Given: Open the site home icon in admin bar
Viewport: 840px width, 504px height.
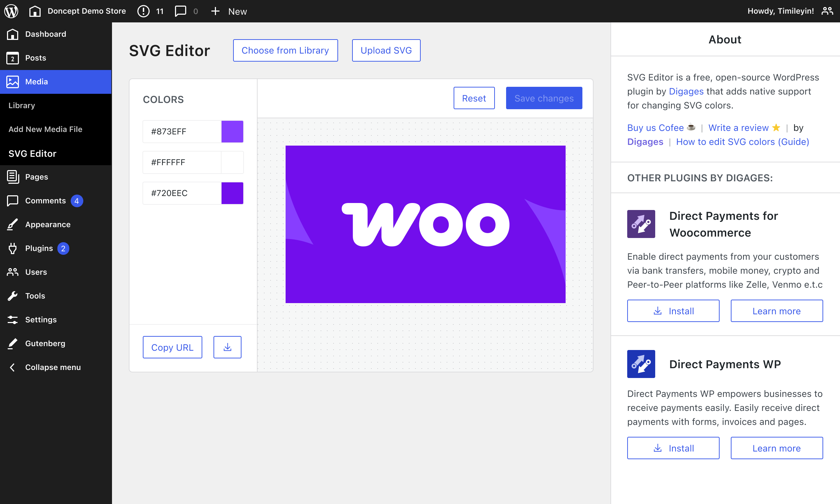Looking at the screenshot, I should (x=35, y=11).
